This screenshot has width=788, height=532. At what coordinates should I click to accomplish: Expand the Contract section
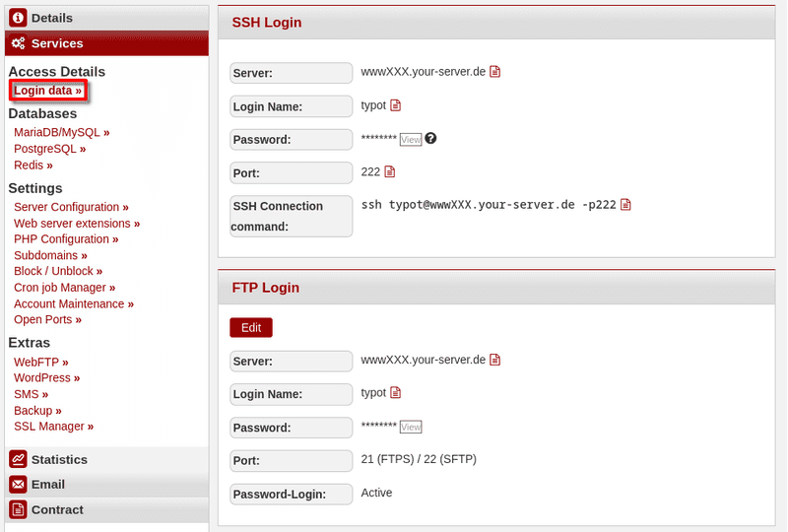(x=57, y=509)
